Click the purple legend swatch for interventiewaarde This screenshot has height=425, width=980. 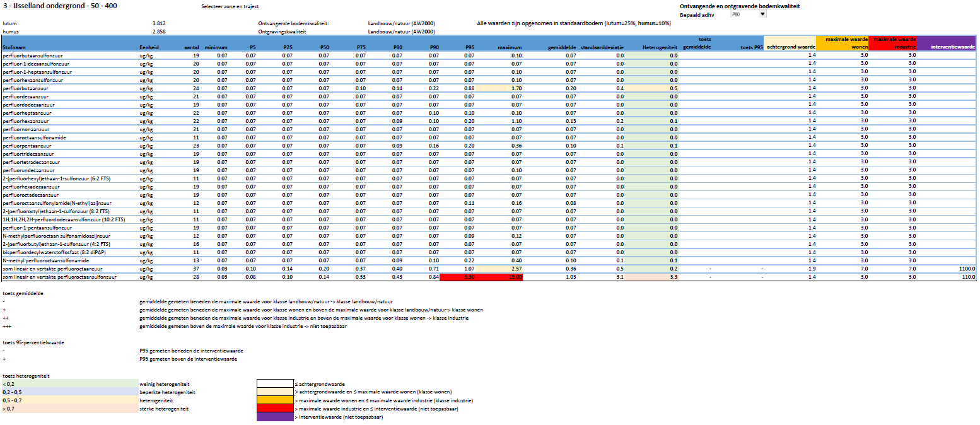point(275,417)
